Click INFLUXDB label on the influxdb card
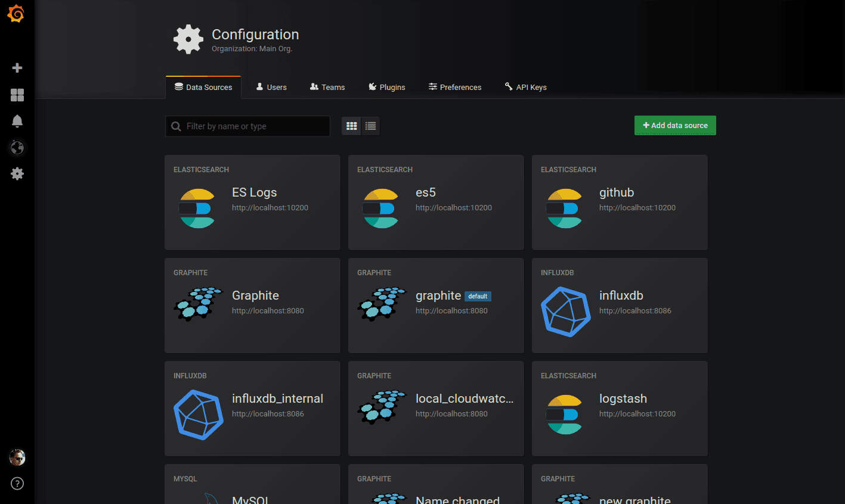This screenshot has height=504, width=845. (x=557, y=273)
